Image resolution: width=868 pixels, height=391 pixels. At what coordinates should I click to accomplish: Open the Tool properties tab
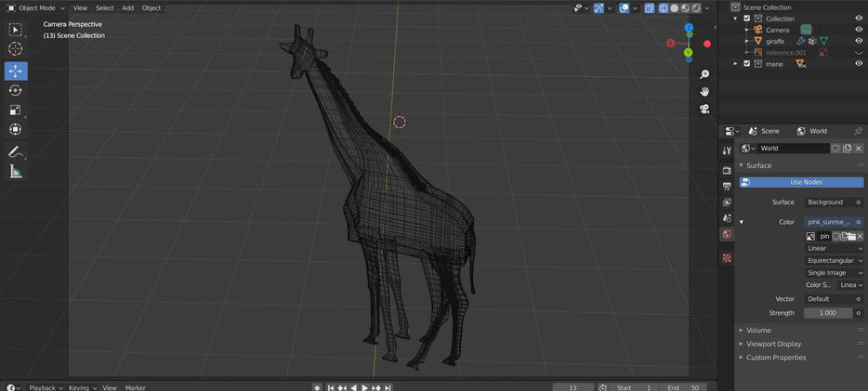[727, 150]
